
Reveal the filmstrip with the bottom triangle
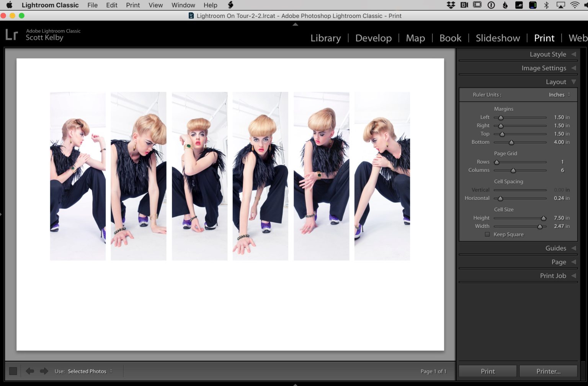pyautogui.click(x=295, y=384)
